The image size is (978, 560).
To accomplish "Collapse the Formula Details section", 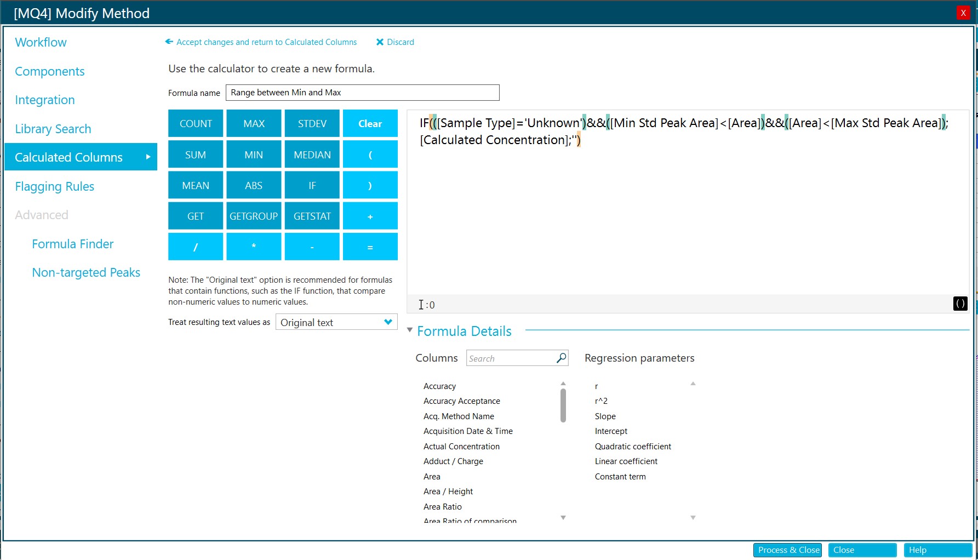I will [x=409, y=330].
